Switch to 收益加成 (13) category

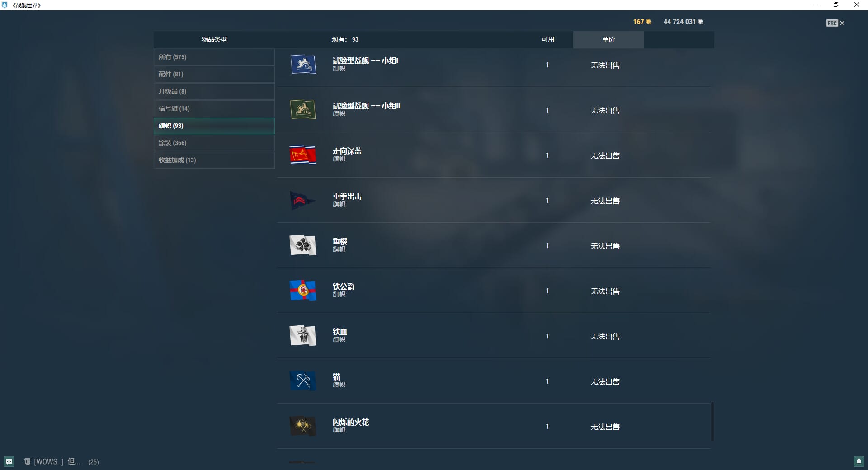[214, 160]
